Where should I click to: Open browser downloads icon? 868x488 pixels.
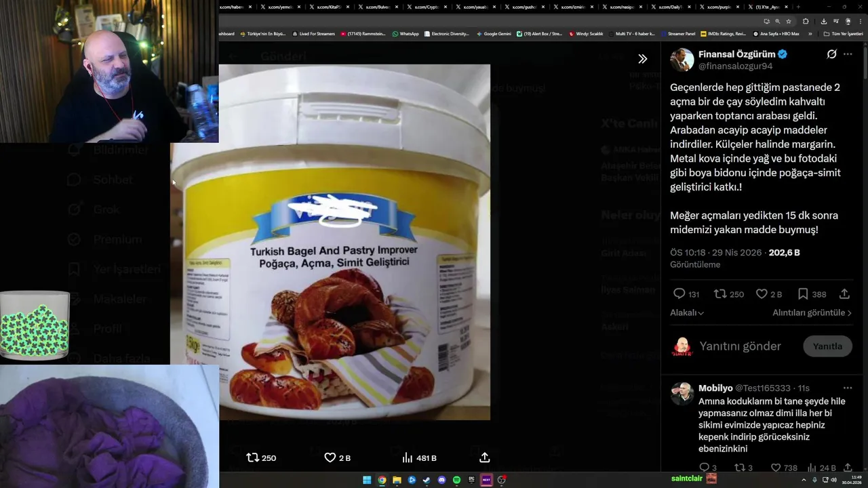[824, 21]
